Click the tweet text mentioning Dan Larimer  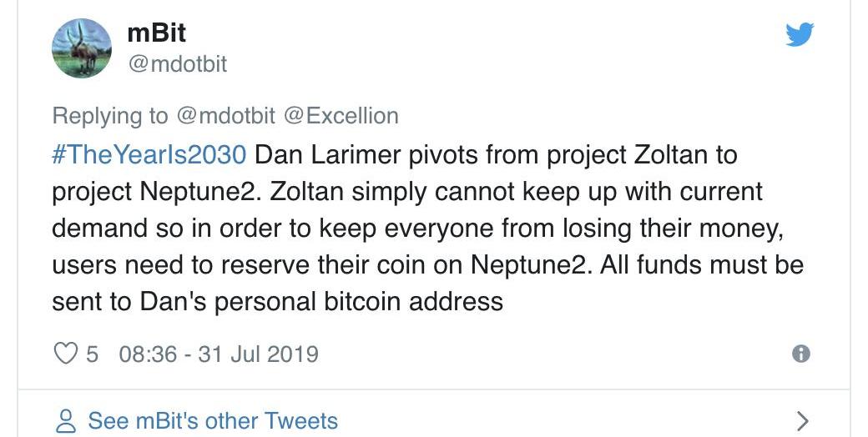426,228
